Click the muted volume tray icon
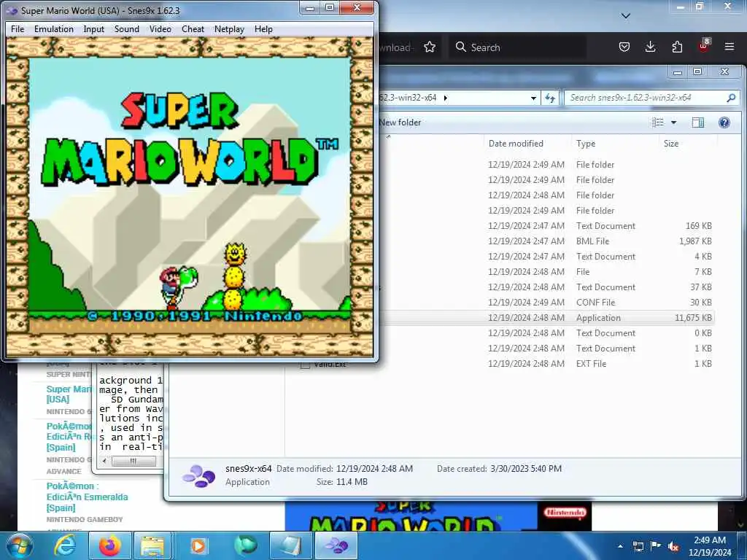The width and height of the screenshot is (747, 560). click(673, 546)
